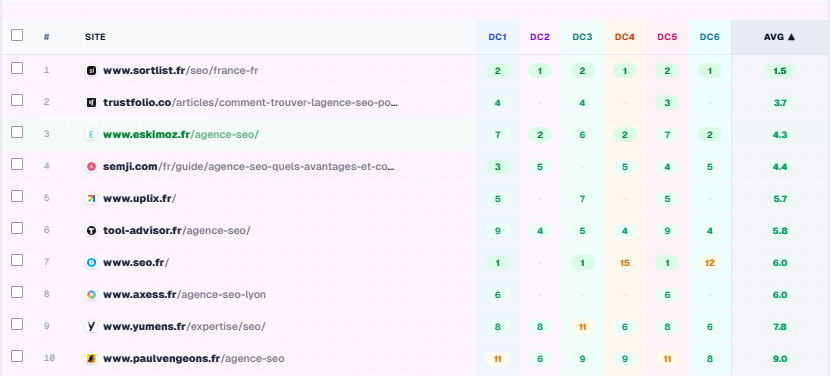Click the uplix.fr favicon icon
Screen dimensions: 830x376
[x=92, y=199]
